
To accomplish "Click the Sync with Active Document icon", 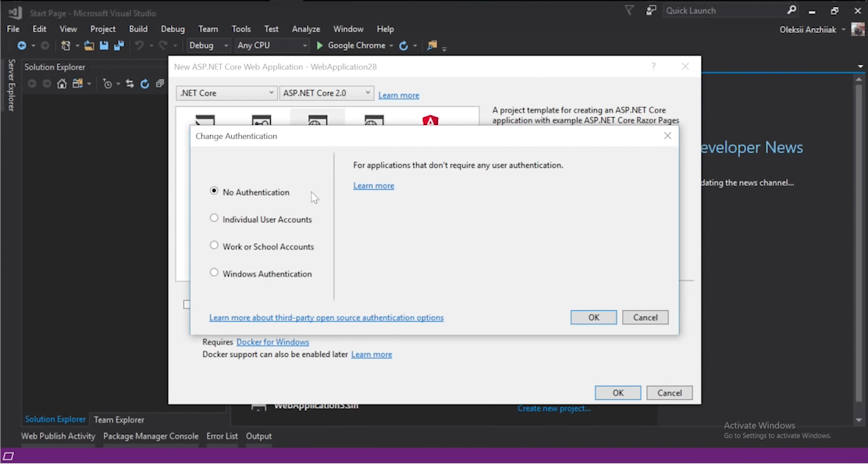I will [x=130, y=84].
